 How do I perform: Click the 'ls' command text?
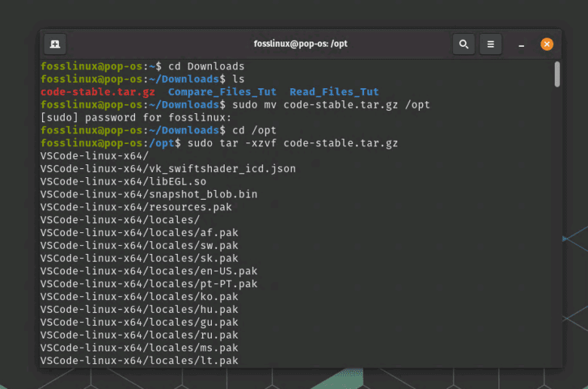[x=238, y=79]
